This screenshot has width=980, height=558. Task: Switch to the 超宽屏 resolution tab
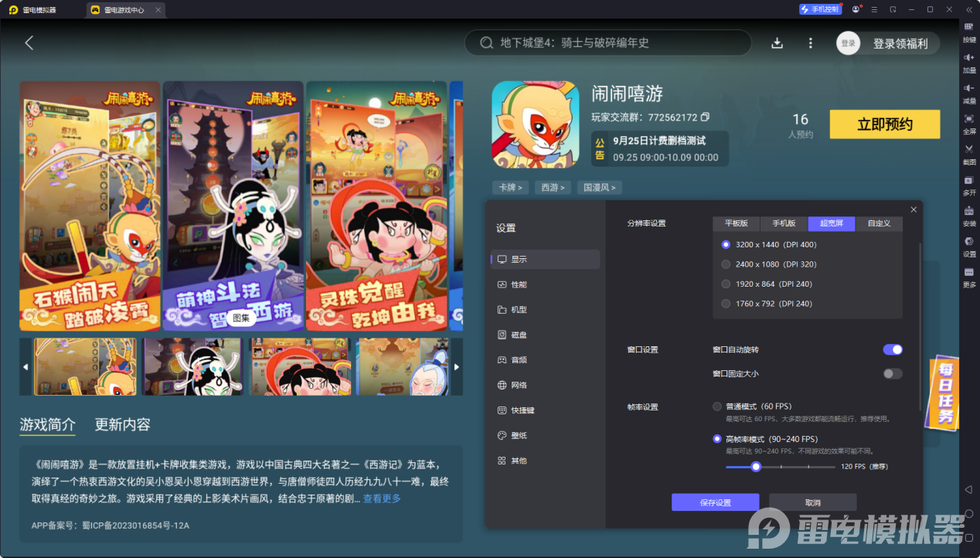pyautogui.click(x=832, y=223)
